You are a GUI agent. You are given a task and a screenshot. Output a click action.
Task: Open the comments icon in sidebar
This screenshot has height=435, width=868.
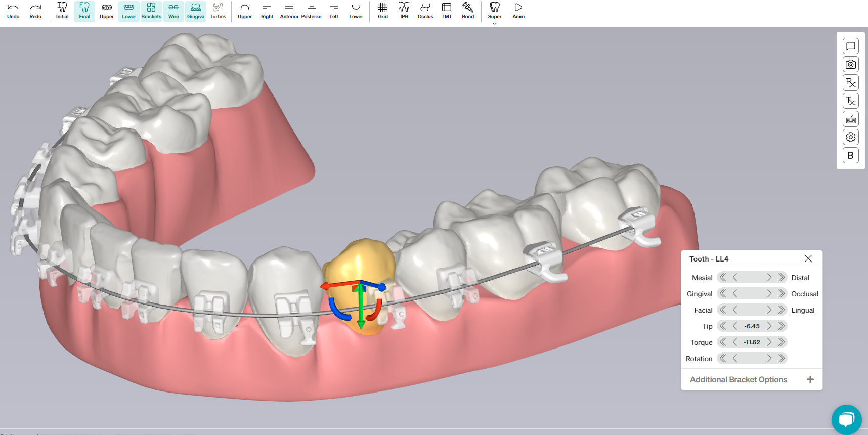tap(851, 46)
